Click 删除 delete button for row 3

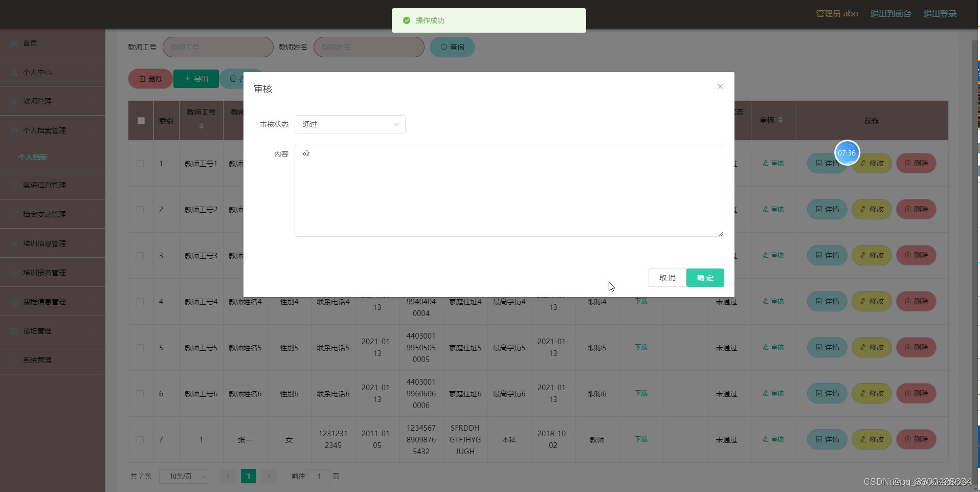coord(916,255)
